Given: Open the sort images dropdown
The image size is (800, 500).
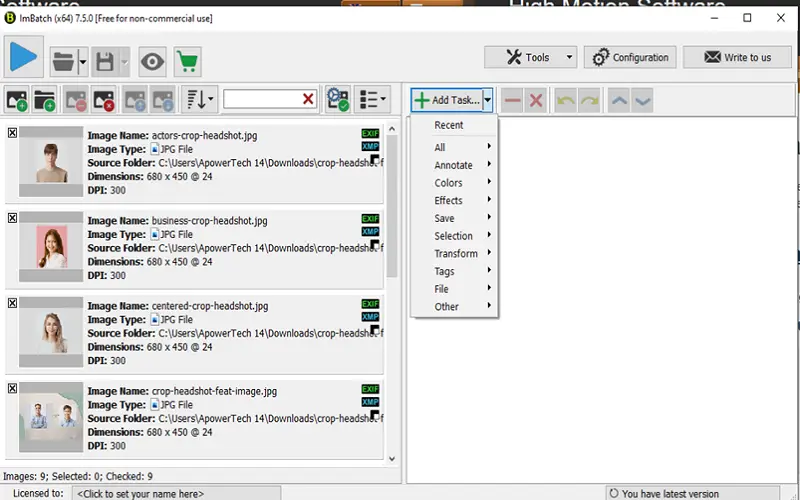Looking at the screenshot, I should click(x=199, y=99).
